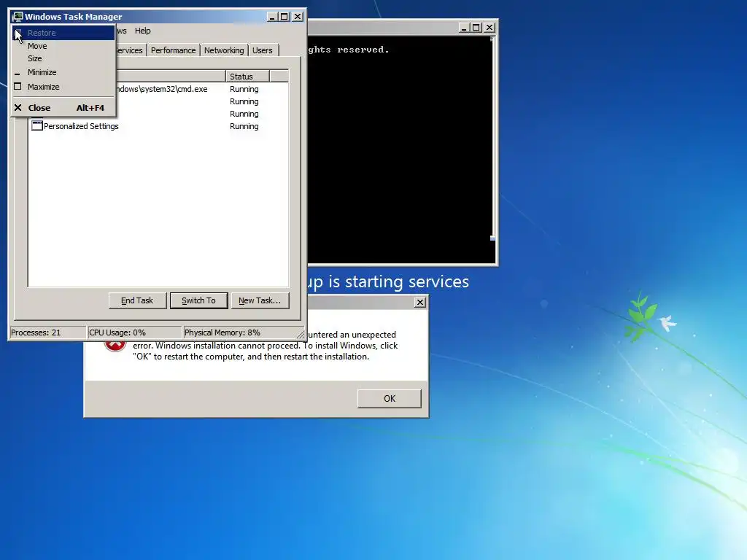The image size is (747, 560).
Task: Switch to the Performance tab
Action: (173, 50)
